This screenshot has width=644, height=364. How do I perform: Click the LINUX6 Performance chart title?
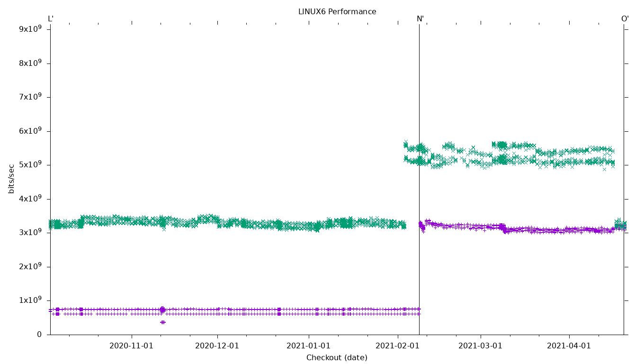[337, 12]
